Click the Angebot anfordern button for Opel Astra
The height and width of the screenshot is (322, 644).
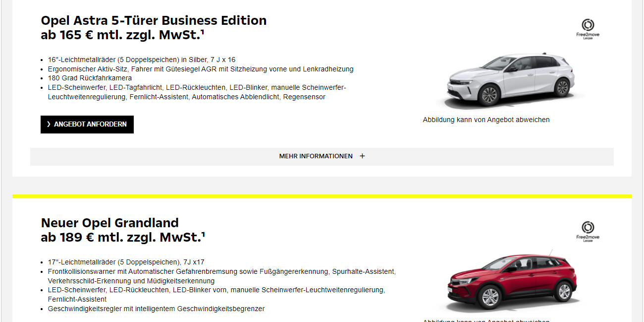point(87,125)
